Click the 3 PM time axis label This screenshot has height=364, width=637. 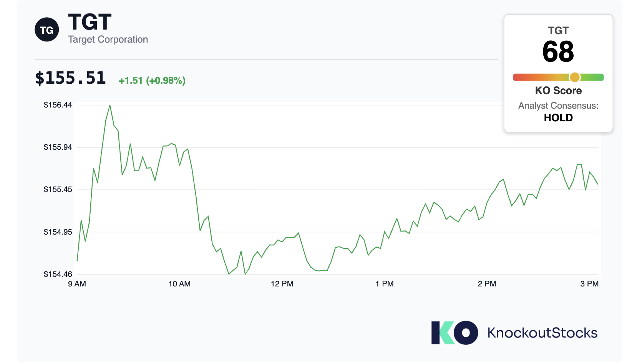tap(589, 284)
